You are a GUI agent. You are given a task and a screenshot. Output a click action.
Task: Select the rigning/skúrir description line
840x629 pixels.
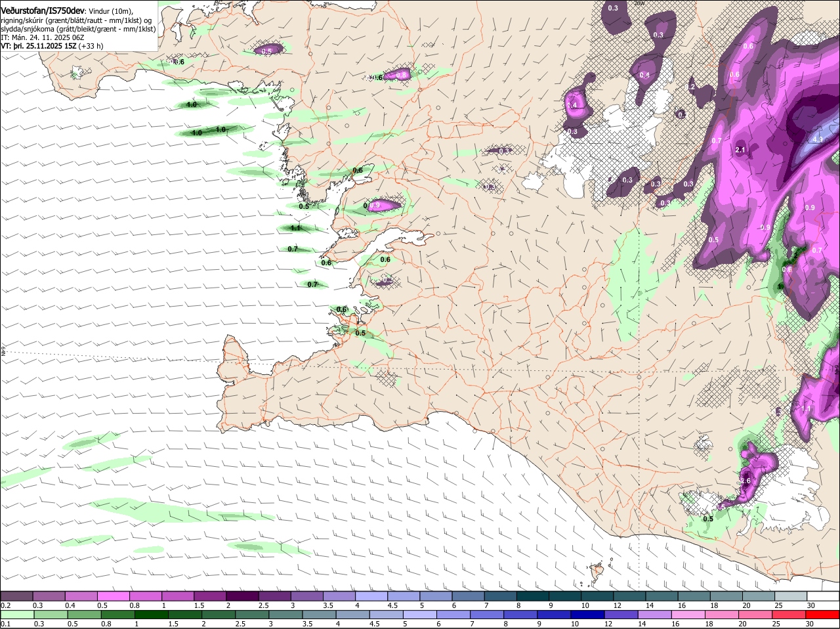[x=77, y=20]
